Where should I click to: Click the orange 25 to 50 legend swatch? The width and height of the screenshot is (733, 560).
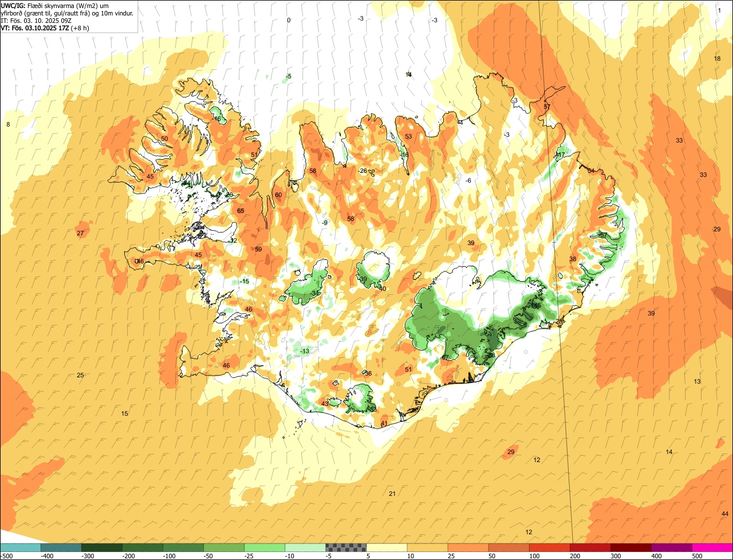pos(468,548)
